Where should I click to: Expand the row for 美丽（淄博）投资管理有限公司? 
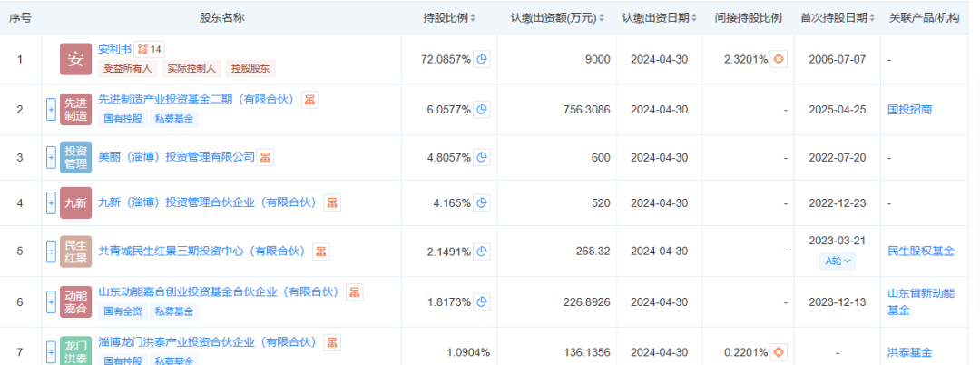(51, 157)
